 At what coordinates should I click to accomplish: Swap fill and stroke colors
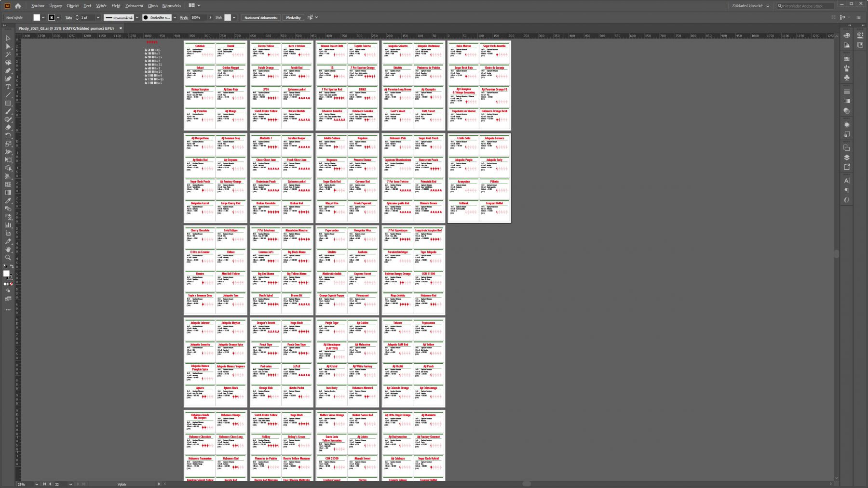pos(12,266)
